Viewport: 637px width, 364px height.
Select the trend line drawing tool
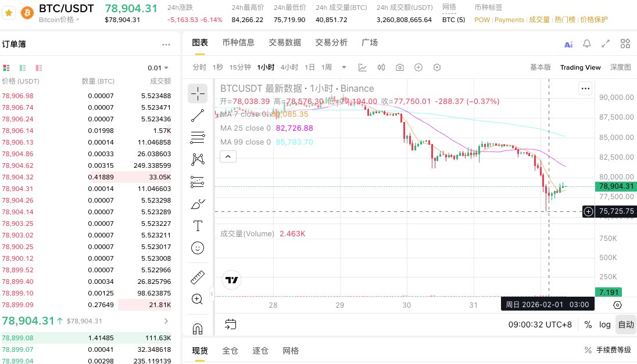(x=198, y=116)
